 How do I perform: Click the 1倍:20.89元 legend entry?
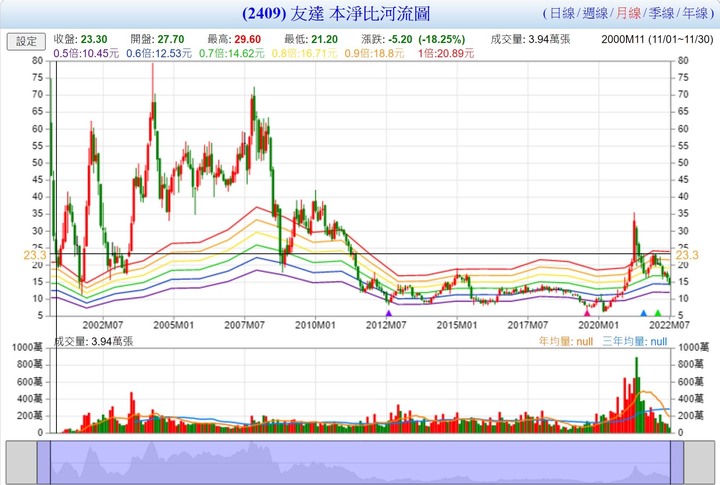[x=446, y=54]
